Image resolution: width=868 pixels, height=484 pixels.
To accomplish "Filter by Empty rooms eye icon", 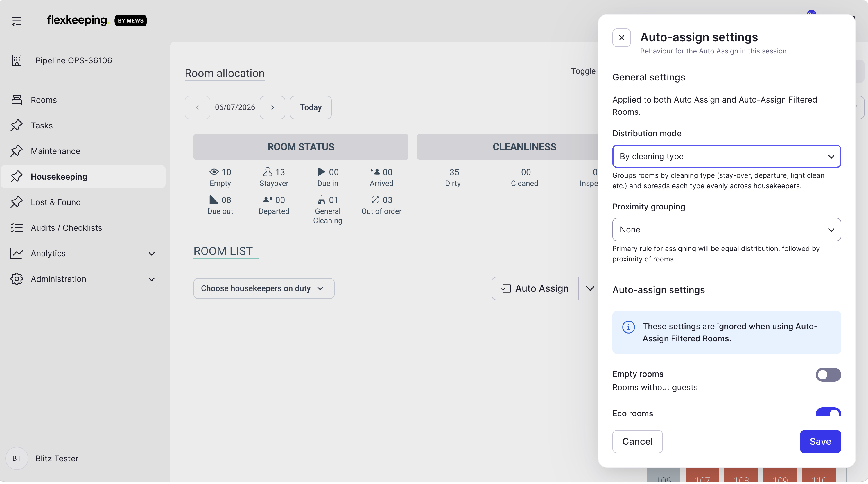I will 214,172.
